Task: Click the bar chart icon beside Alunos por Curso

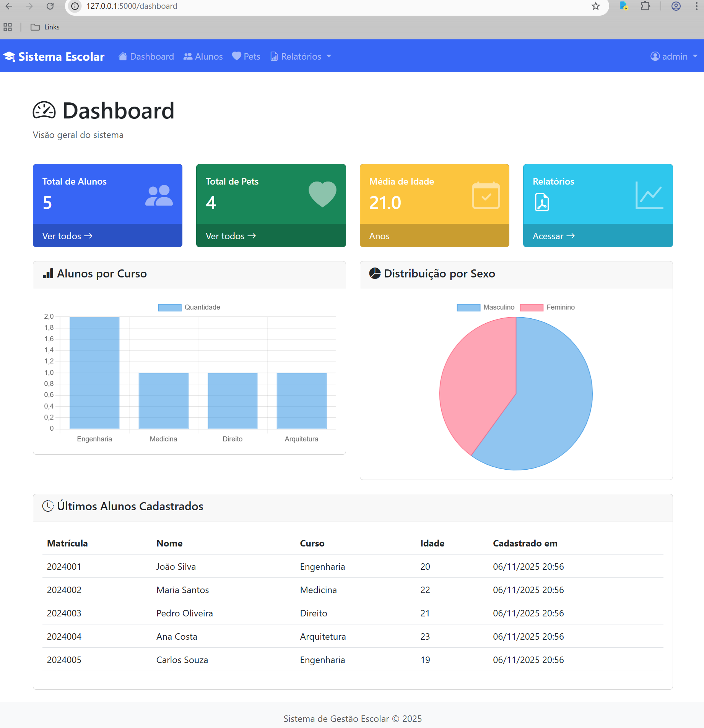Action: 48,274
